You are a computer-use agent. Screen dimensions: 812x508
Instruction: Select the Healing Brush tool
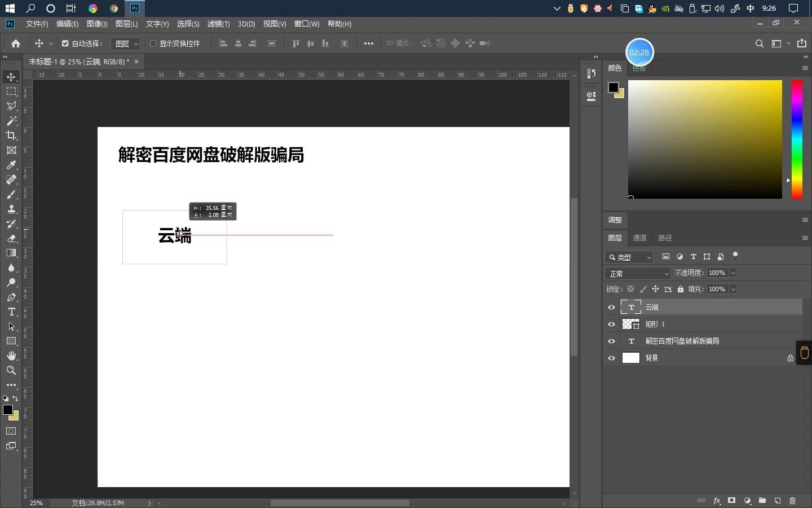11,179
